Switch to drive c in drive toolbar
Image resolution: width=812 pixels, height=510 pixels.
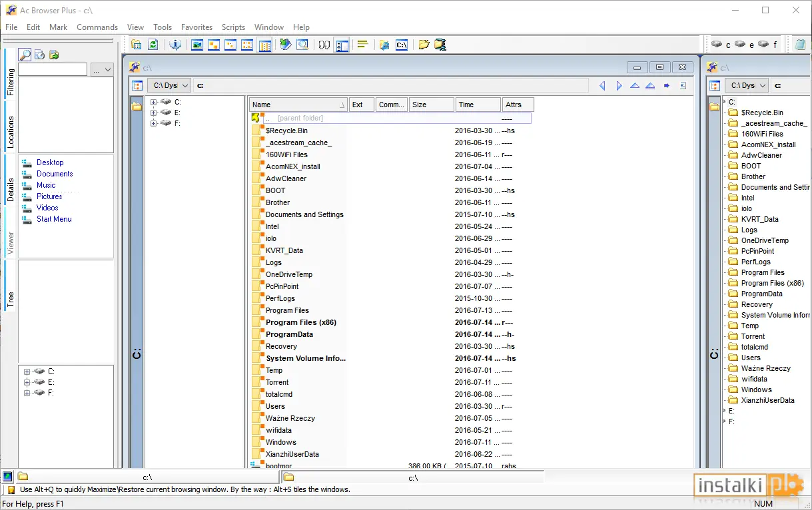tap(721, 45)
